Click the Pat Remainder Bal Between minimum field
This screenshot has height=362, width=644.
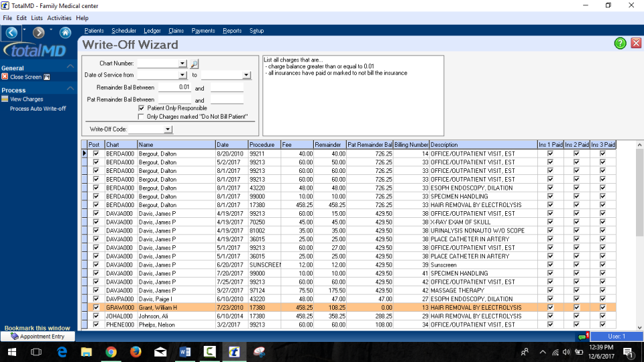point(174,99)
